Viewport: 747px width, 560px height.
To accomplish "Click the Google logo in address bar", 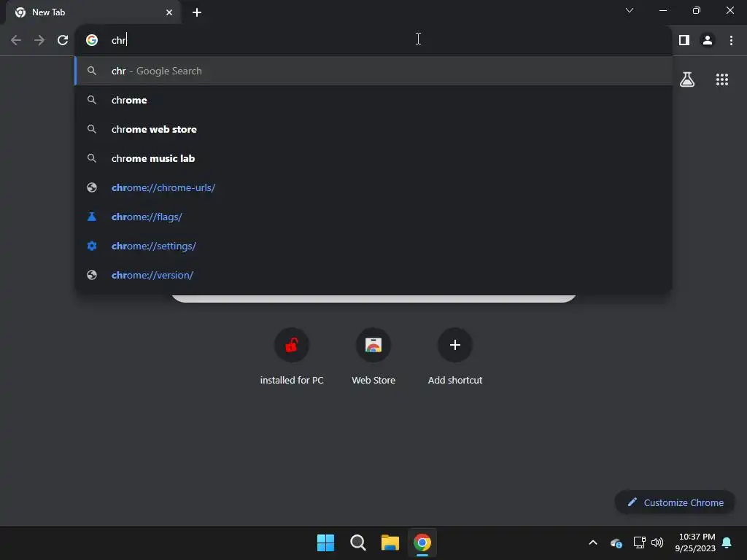I will tap(92, 40).
